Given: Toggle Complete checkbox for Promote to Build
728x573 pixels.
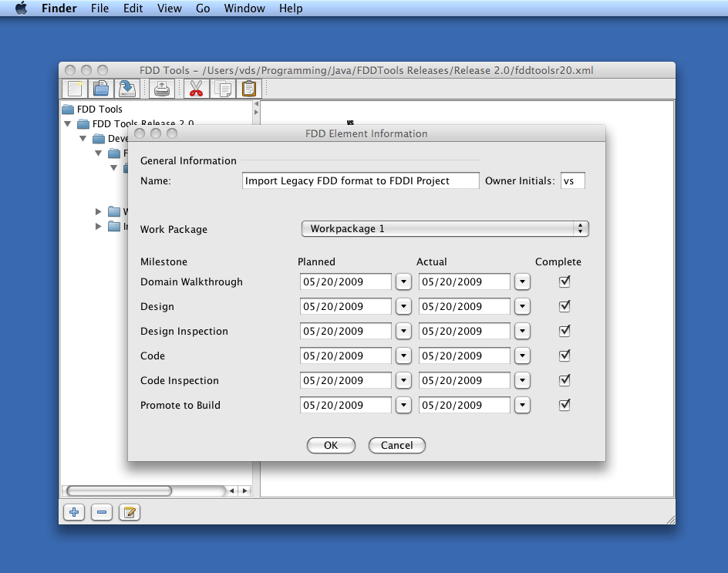Looking at the screenshot, I should point(565,404).
